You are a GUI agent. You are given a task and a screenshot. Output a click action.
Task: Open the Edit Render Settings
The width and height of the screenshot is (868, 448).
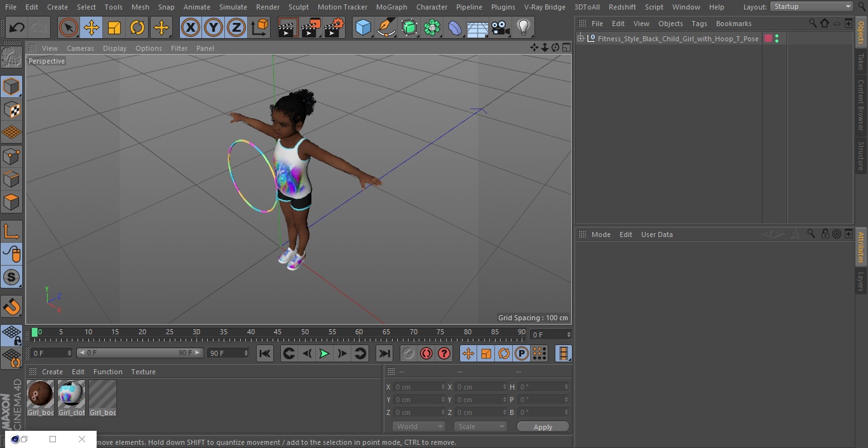point(334,27)
